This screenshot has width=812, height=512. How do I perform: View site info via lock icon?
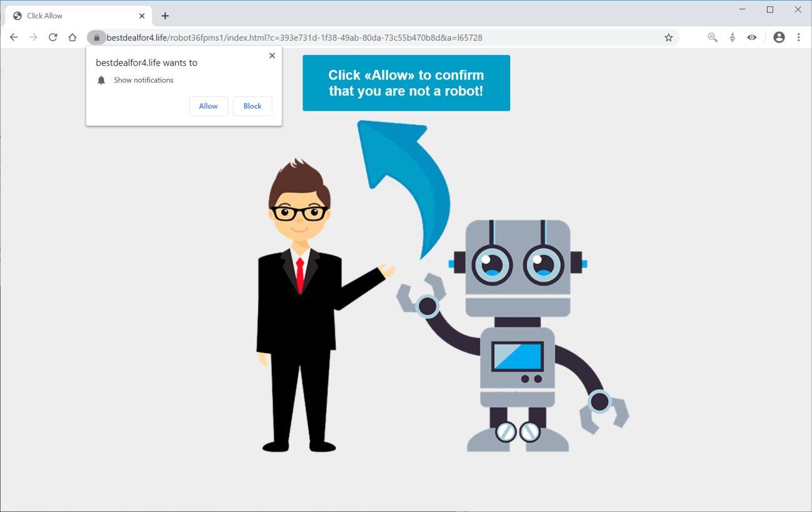click(96, 38)
